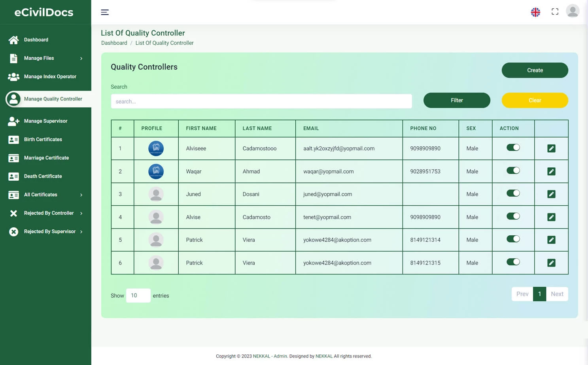Click the edit pencil for Waqar Ahmad
The height and width of the screenshot is (365, 588).
[x=551, y=171]
